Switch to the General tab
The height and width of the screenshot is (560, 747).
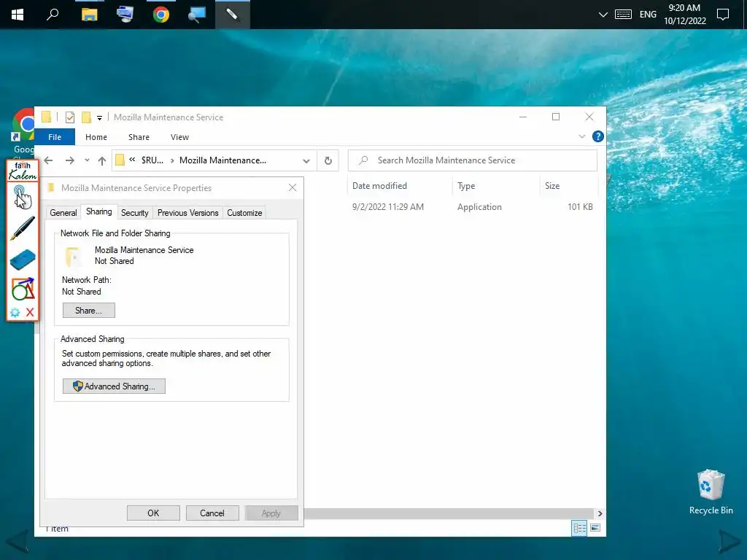(x=63, y=213)
